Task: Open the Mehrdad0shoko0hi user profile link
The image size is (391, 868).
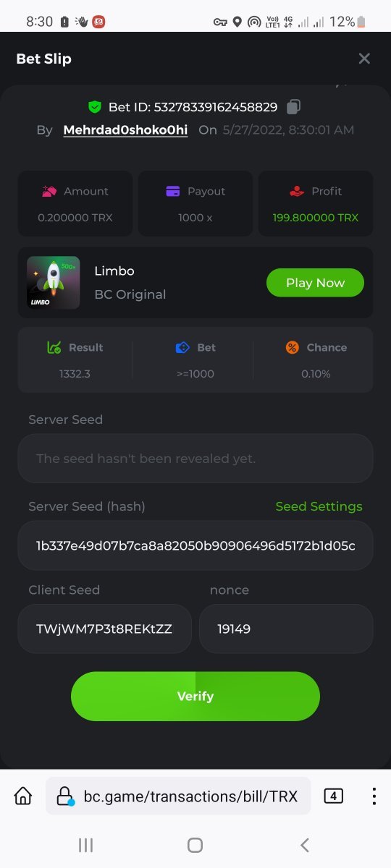Action: pos(125,130)
